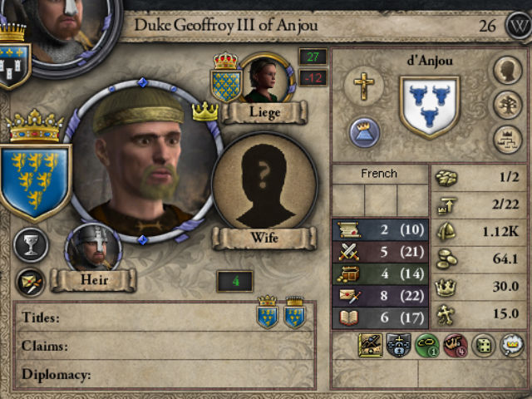Click the Catholic cross religion icon
The width and height of the screenshot is (532, 399).
pos(364,86)
